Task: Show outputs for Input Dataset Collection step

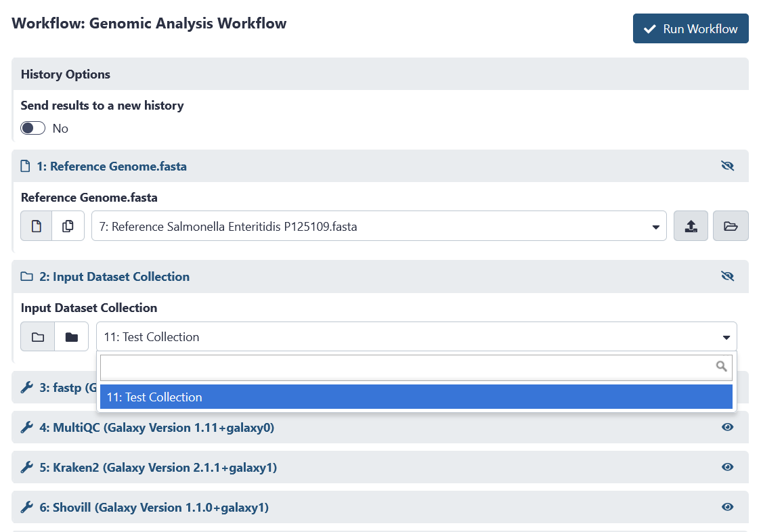Action: [x=727, y=276]
